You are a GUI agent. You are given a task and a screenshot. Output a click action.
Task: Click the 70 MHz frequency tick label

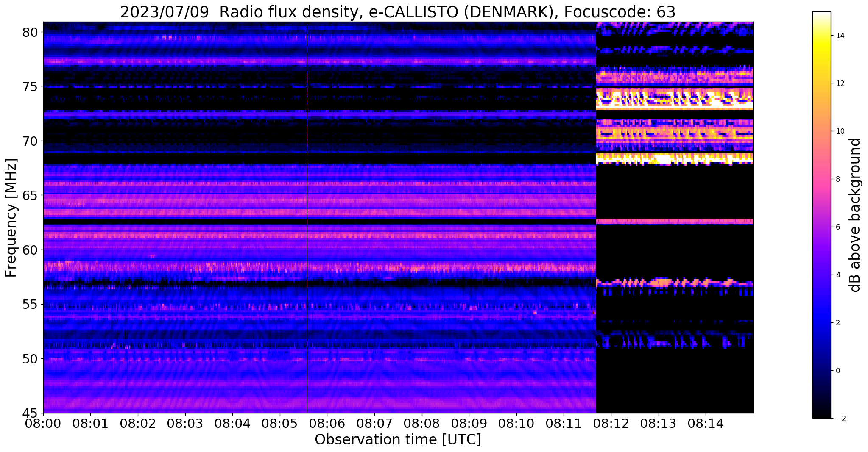coord(30,141)
